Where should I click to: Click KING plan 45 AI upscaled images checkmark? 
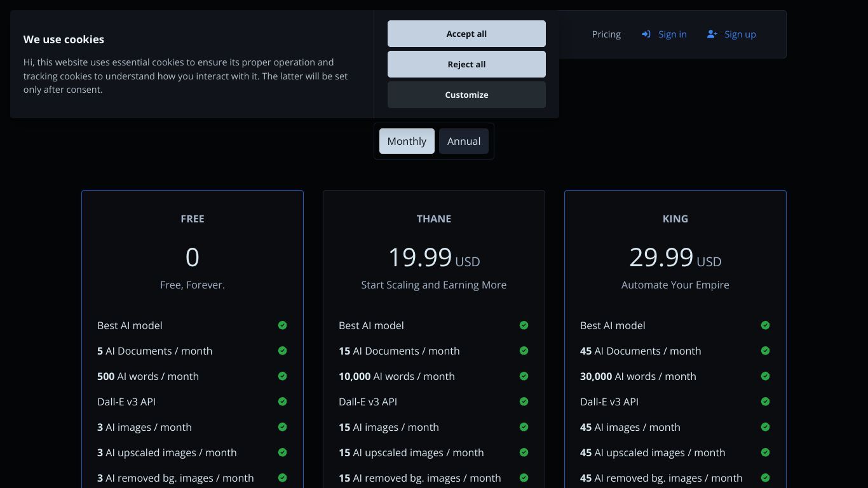pos(765,452)
